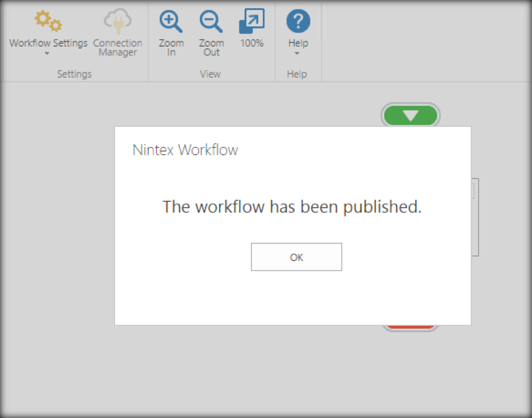Select the red workflow end node
The image size is (532, 418).
click(x=411, y=328)
